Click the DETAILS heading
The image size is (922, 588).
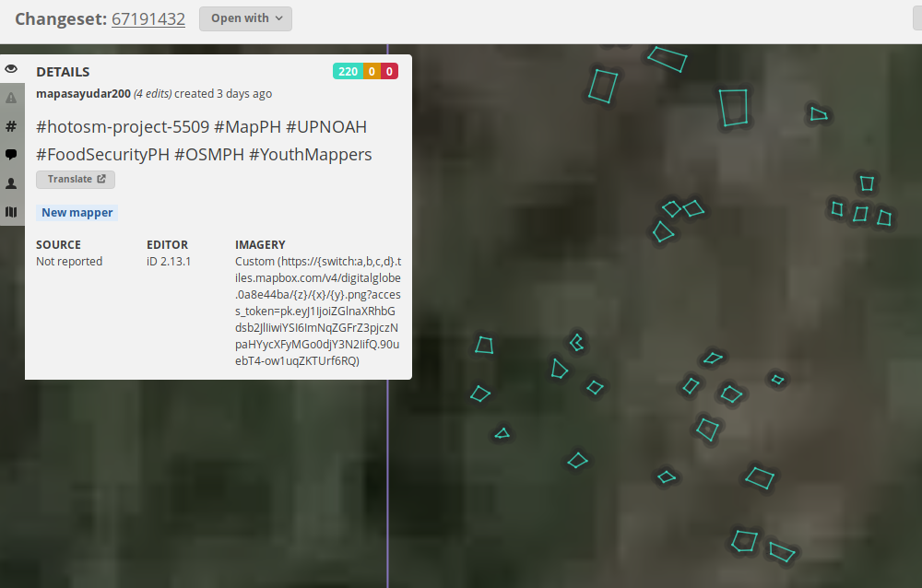(x=63, y=72)
